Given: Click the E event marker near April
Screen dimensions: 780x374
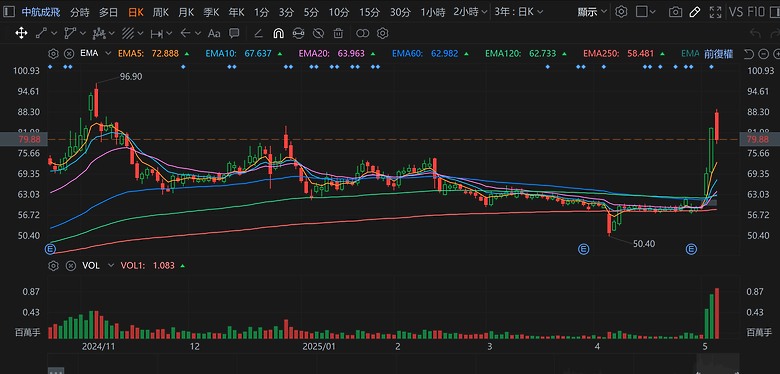Looking at the screenshot, I should (584, 248).
